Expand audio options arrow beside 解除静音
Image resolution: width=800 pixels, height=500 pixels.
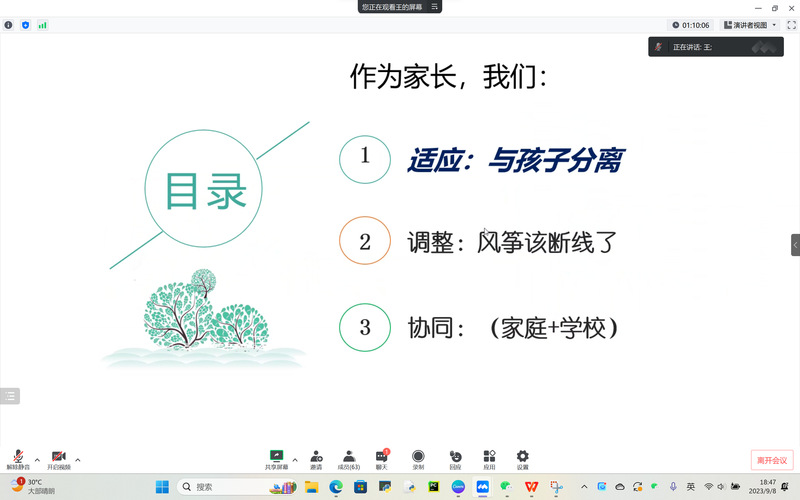click(x=37, y=459)
